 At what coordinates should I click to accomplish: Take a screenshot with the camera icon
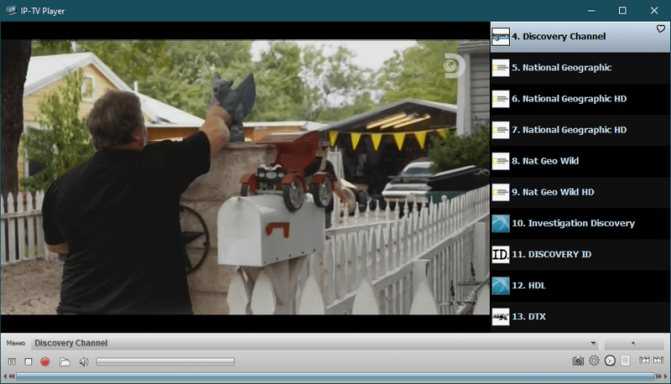578,361
